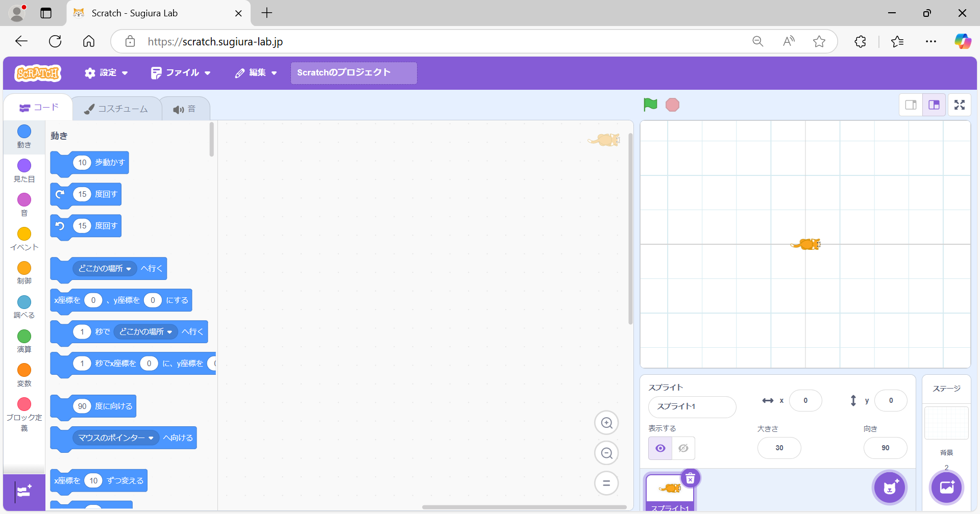Switch to small stage layout
Viewport: 980px width, 514px height.
point(911,105)
